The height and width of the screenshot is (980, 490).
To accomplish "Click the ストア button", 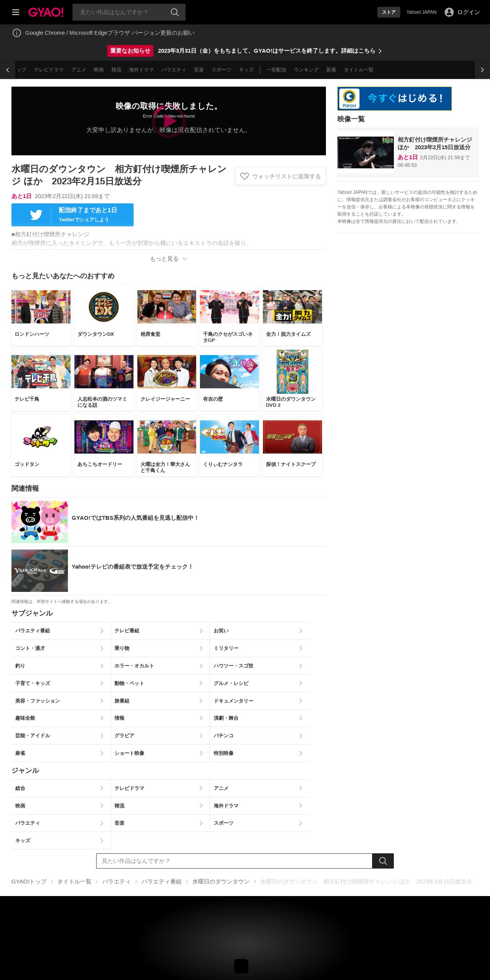I will pyautogui.click(x=389, y=12).
